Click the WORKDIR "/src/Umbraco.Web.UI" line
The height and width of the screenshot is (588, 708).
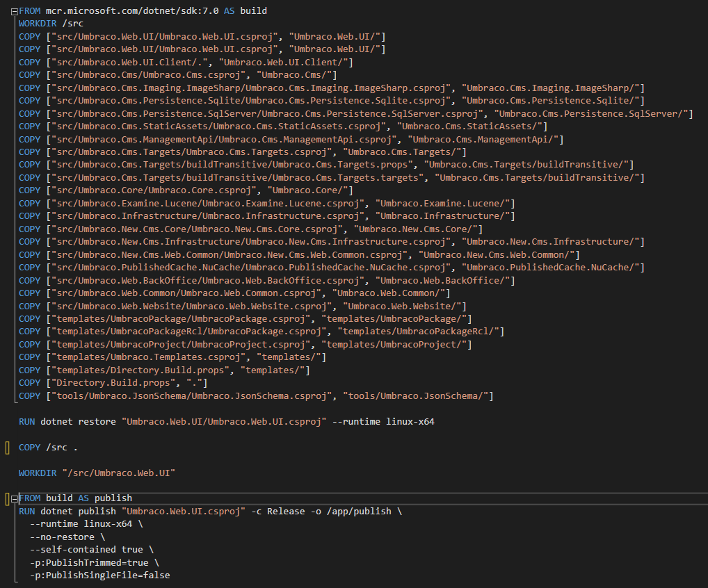click(97, 473)
